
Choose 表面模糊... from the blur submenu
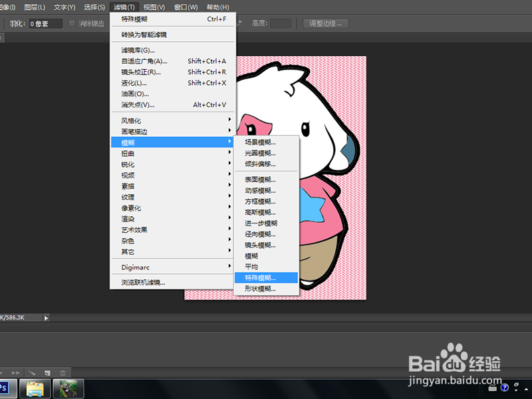(267, 180)
